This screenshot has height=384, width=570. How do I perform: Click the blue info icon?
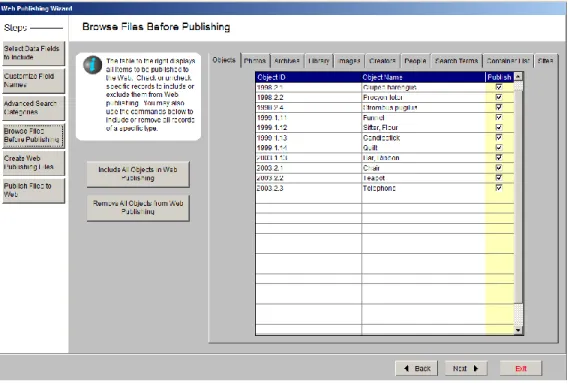tap(92, 65)
